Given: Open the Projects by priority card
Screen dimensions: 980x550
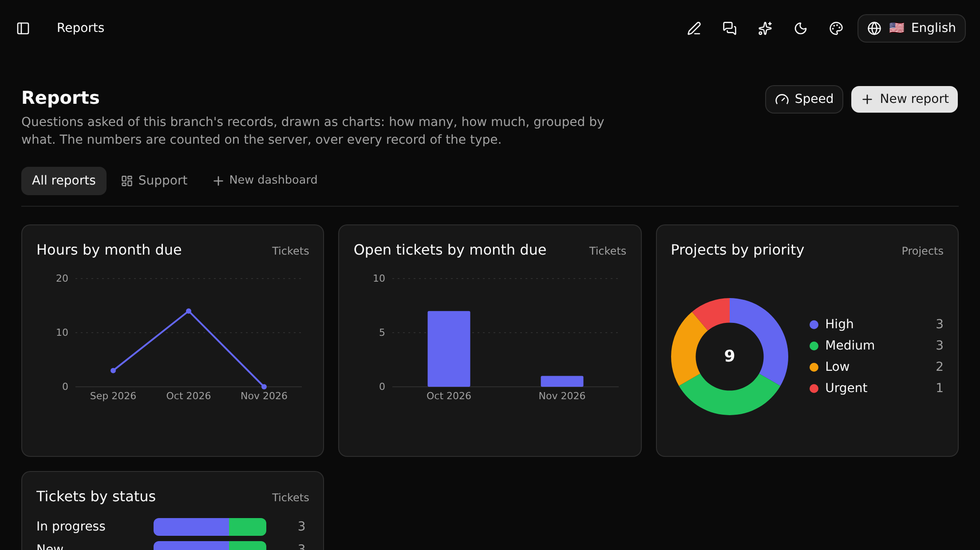Looking at the screenshot, I should tap(807, 341).
